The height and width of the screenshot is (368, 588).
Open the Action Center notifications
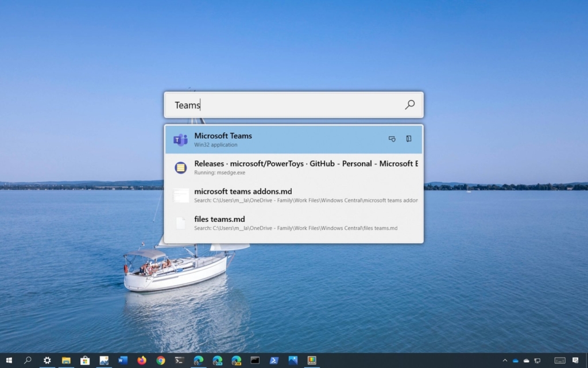coord(575,361)
